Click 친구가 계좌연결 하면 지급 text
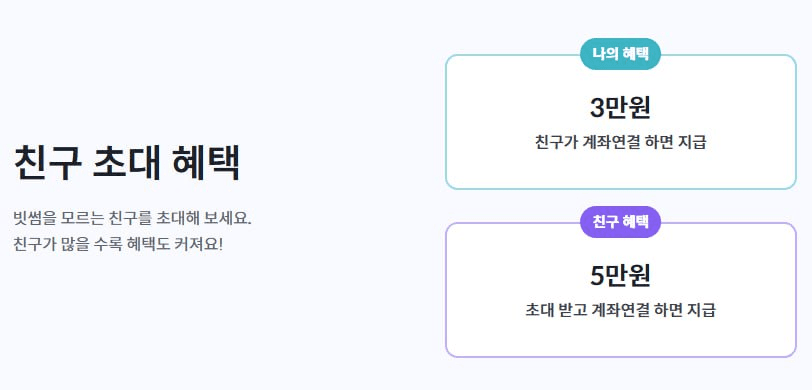812x390 pixels. tap(620, 142)
